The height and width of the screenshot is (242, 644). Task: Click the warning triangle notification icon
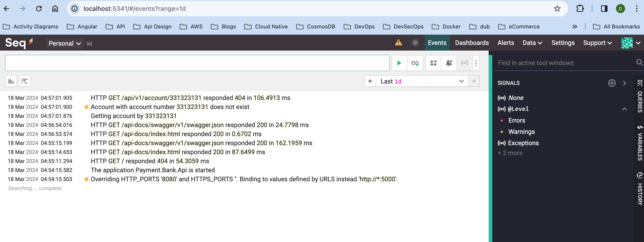(x=398, y=43)
